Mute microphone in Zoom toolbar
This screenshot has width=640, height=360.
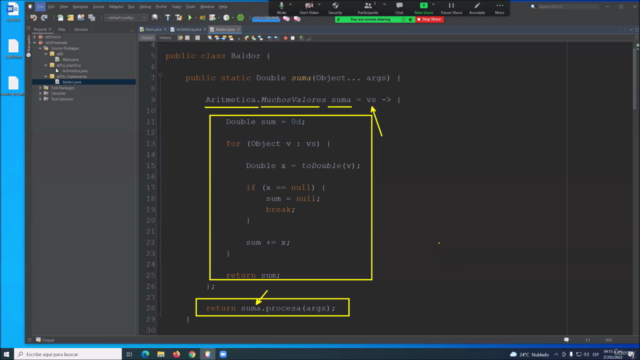click(x=281, y=8)
